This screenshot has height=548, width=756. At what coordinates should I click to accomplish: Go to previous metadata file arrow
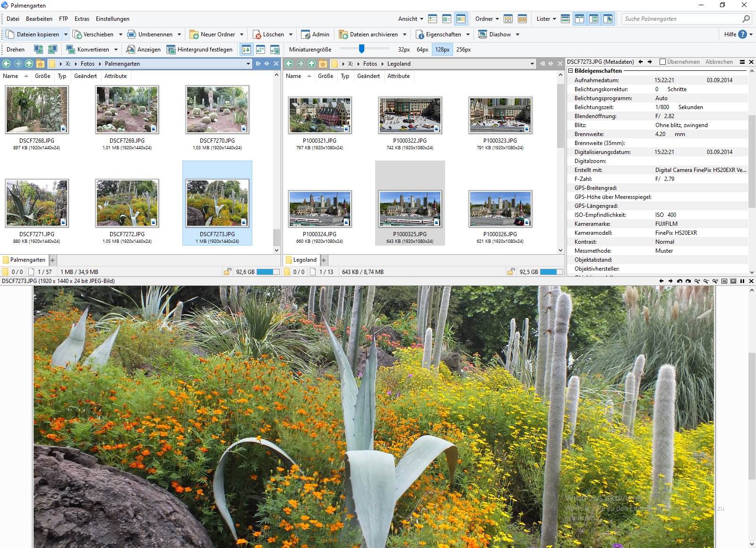[641, 62]
